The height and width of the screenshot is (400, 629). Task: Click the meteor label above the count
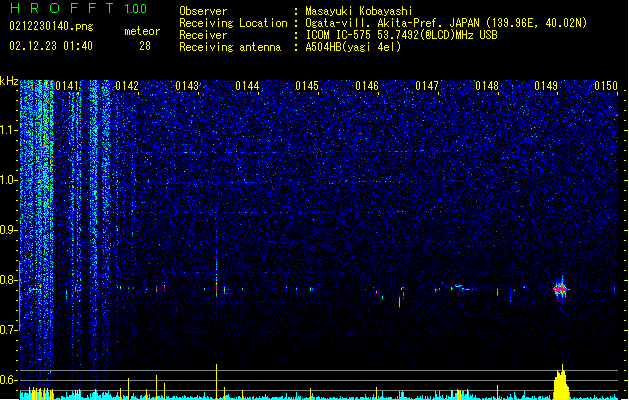[142, 31]
